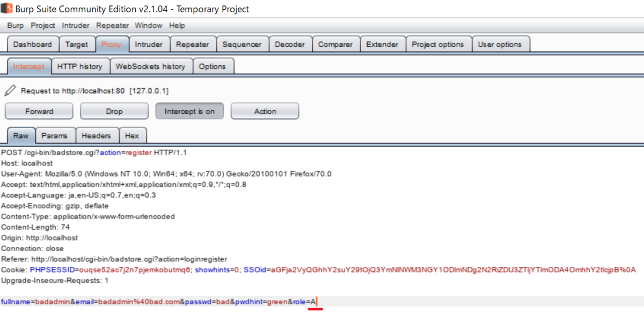644x314 pixels.
Task: Click the POST request line text
Action: 94,152
